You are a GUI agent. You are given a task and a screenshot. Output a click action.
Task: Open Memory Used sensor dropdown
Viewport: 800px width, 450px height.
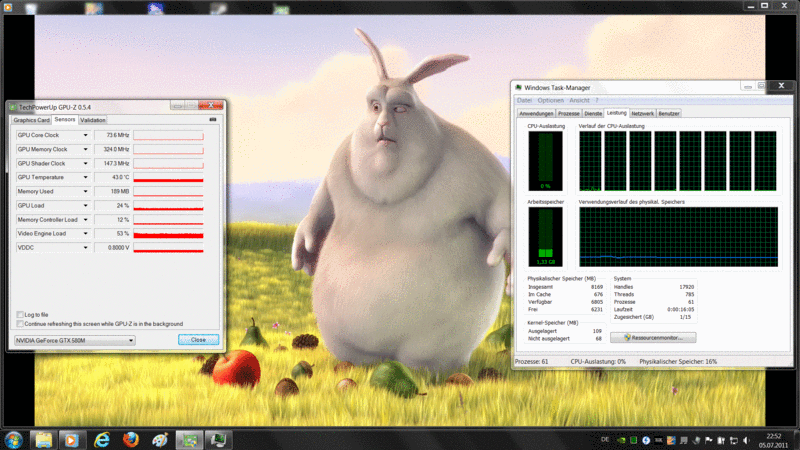click(85, 191)
